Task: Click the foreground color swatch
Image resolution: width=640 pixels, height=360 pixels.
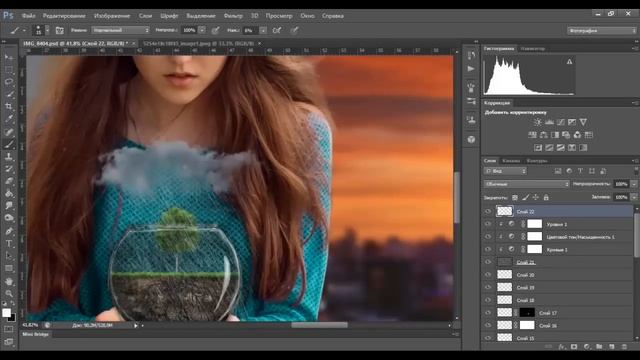Action: (x=6, y=313)
